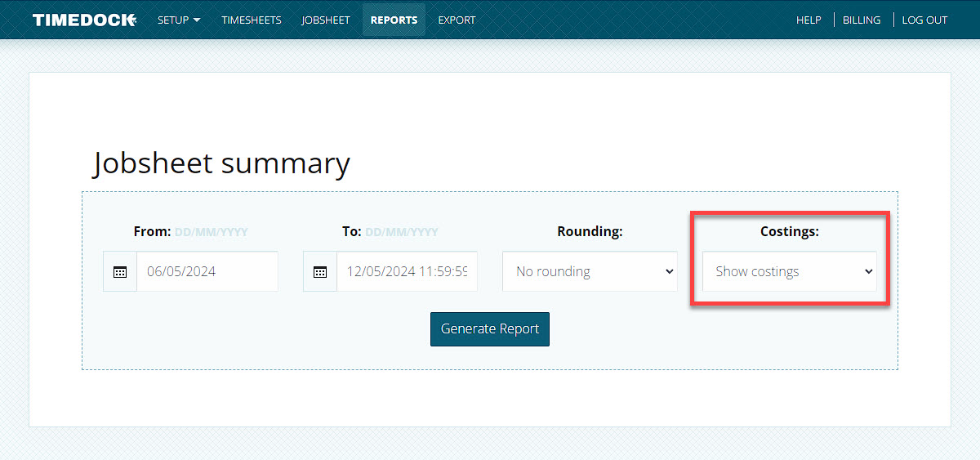Open the calendar picker for To date
This screenshot has width=980, height=460.
click(320, 272)
